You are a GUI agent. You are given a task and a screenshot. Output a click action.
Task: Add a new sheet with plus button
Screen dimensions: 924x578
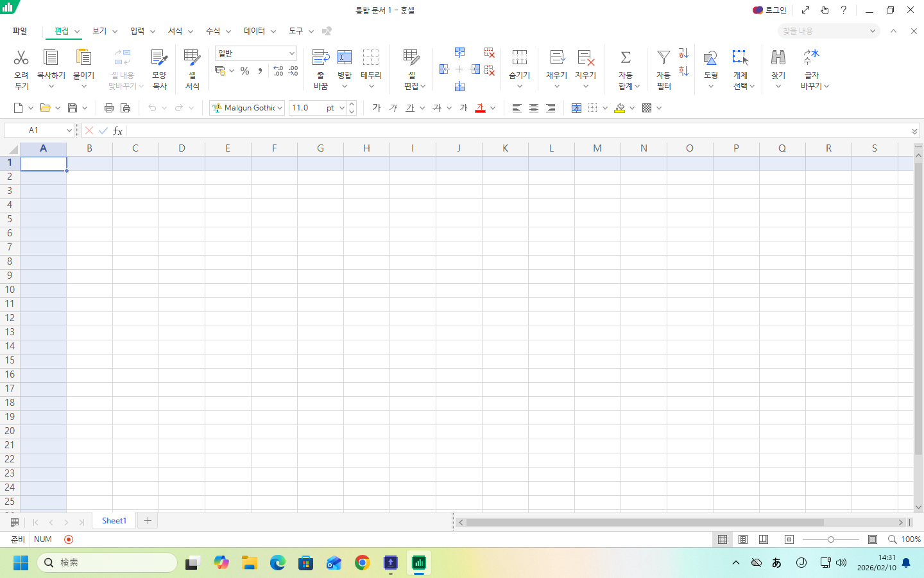148,521
